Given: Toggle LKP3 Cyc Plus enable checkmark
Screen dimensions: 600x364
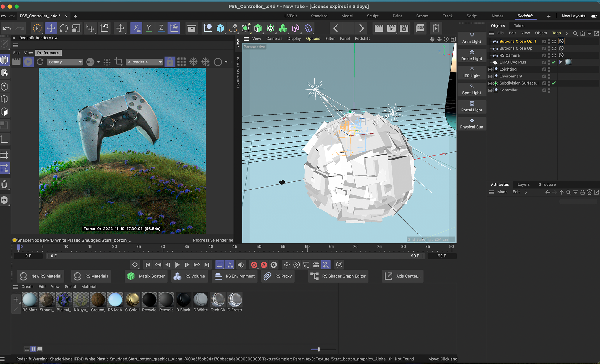Looking at the screenshot, I should click(x=554, y=62).
